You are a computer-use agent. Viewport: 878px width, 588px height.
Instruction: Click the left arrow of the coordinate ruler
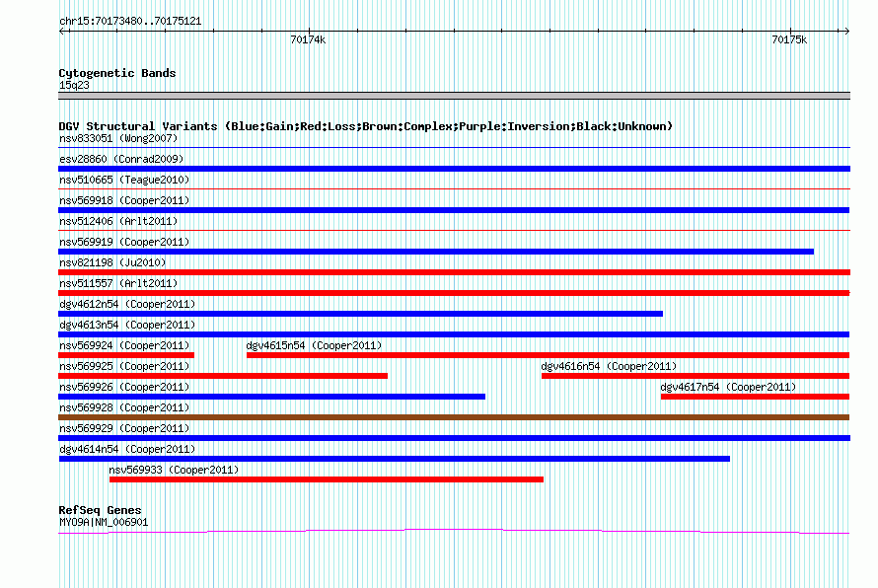[62, 31]
